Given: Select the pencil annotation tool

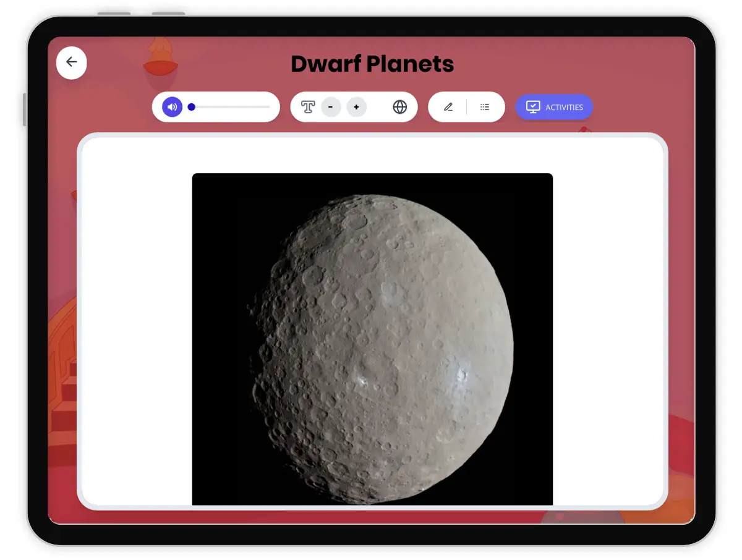Looking at the screenshot, I should [448, 107].
